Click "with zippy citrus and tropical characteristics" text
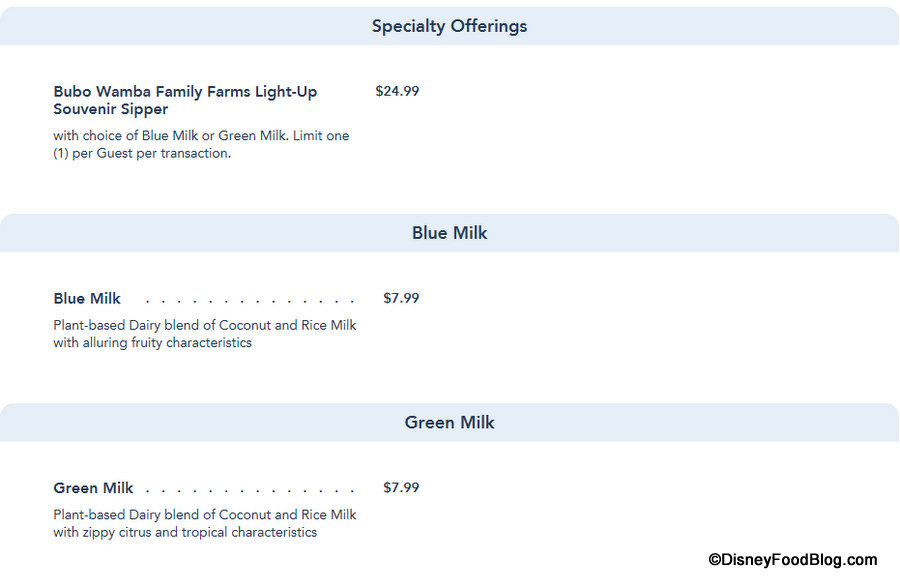Image resolution: width=900 pixels, height=587 pixels. click(x=185, y=533)
